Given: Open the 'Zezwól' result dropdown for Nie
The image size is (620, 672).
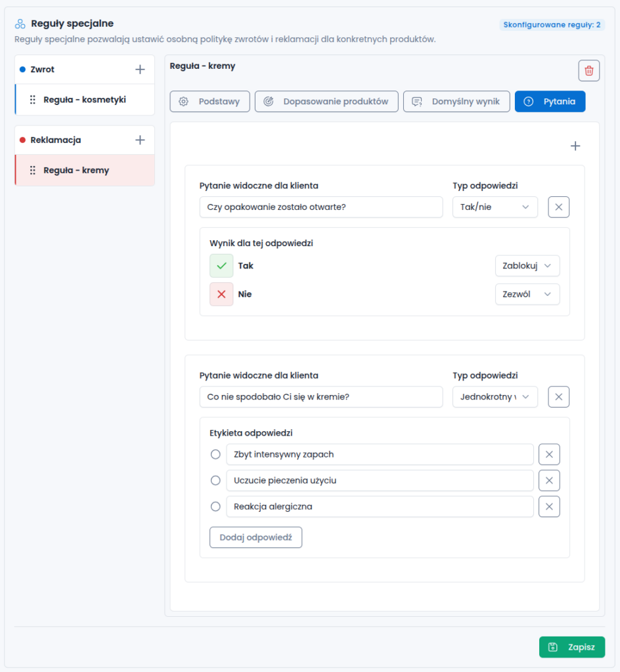Looking at the screenshot, I should pos(527,295).
